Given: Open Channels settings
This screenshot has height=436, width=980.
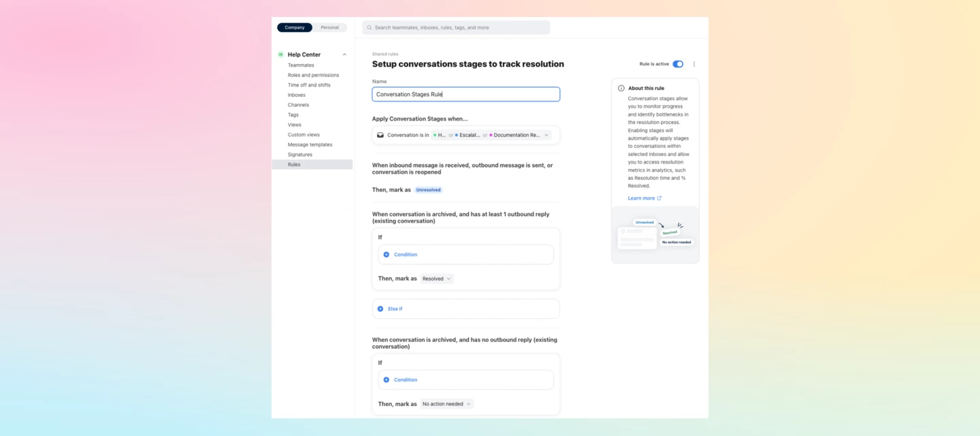Looking at the screenshot, I should click(x=298, y=105).
